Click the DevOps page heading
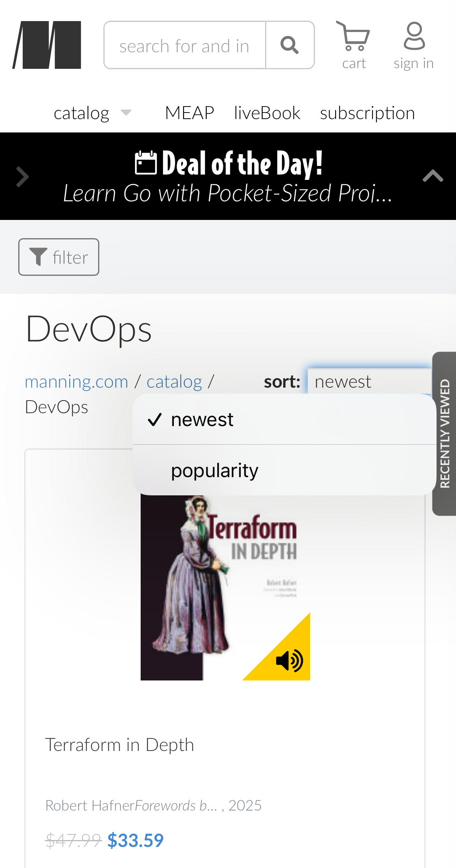This screenshot has width=456, height=868. click(x=89, y=329)
